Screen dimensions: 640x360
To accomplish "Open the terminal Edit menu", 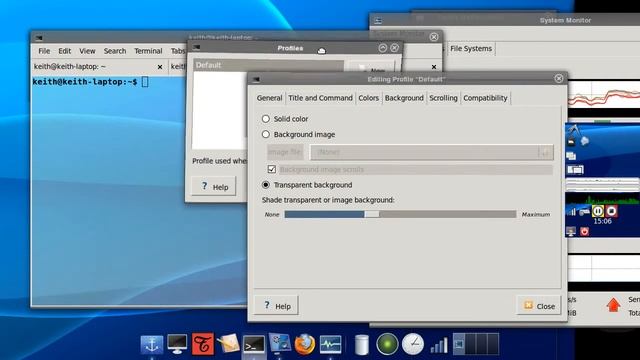I will [64, 51].
